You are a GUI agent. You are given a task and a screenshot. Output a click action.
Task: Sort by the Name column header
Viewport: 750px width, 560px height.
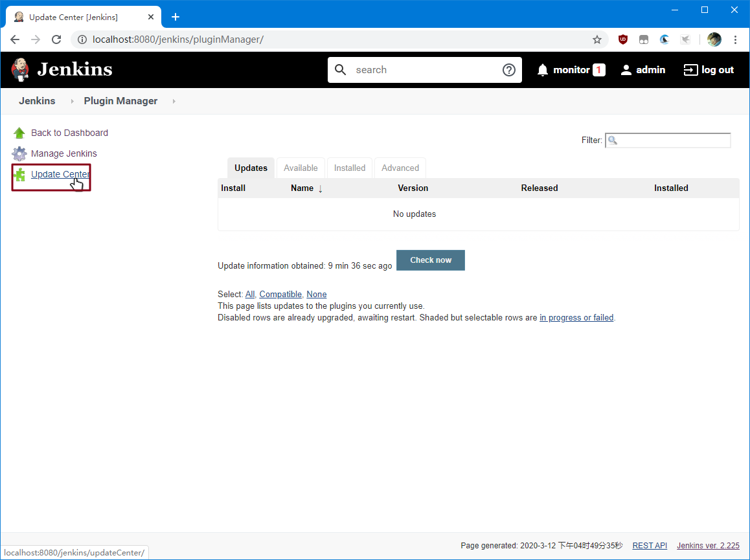302,188
